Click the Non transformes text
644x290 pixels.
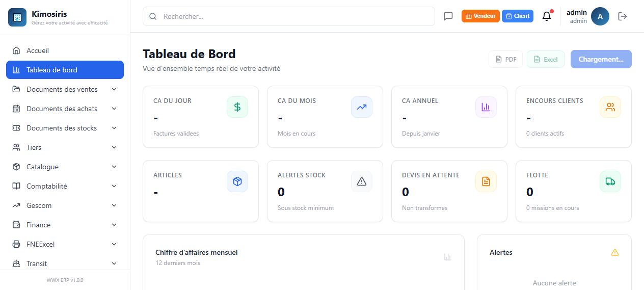click(x=425, y=208)
